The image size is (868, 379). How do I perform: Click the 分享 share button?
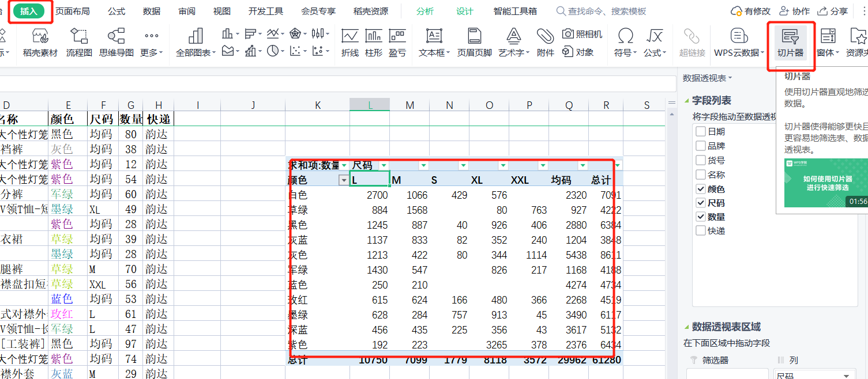(833, 12)
